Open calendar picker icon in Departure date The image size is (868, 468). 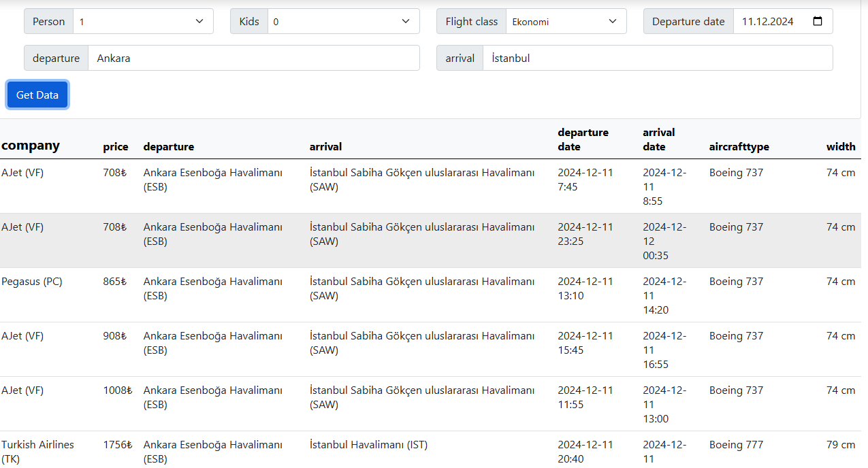818,21
